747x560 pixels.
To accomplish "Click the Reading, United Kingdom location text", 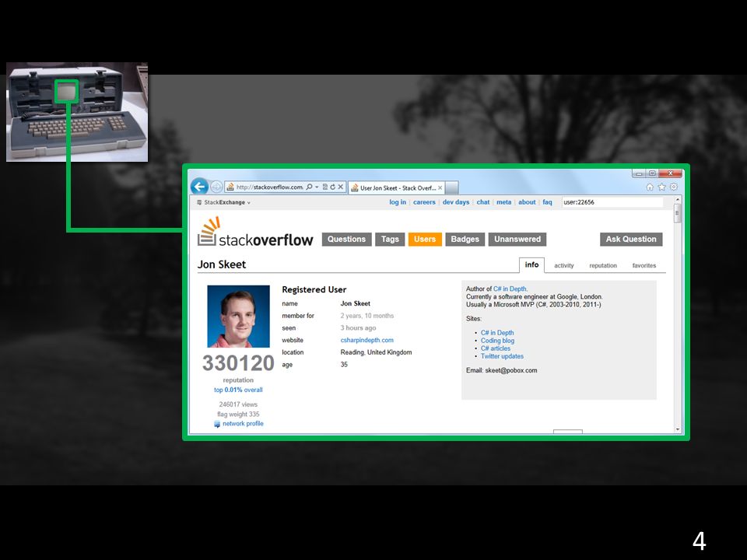I will [376, 352].
